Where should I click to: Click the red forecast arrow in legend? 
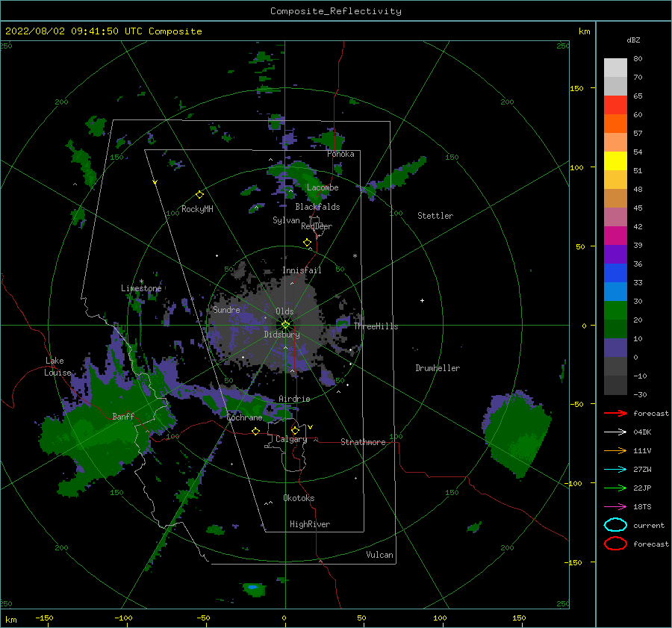coord(615,413)
